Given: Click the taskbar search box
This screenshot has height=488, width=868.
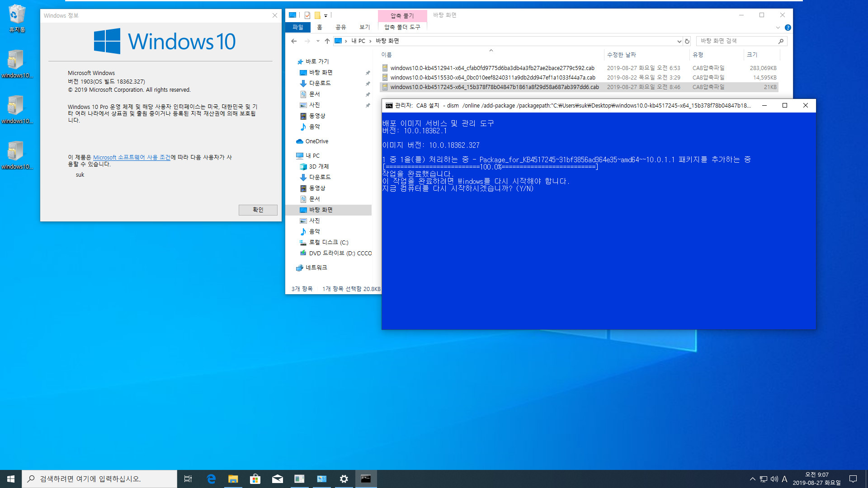Looking at the screenshot, I should click(x=99, y=479).
